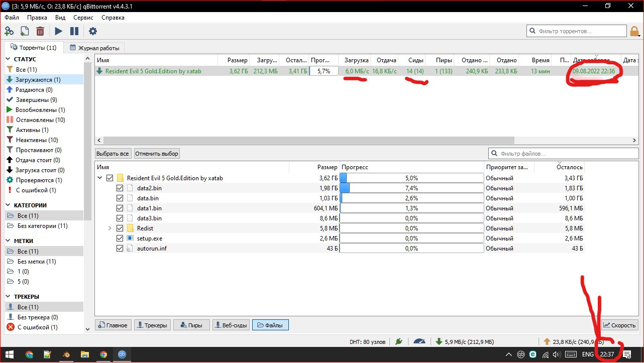Uncheck the data3.bin file checkbox
644x363 pixels.
(x=120, y=218)
